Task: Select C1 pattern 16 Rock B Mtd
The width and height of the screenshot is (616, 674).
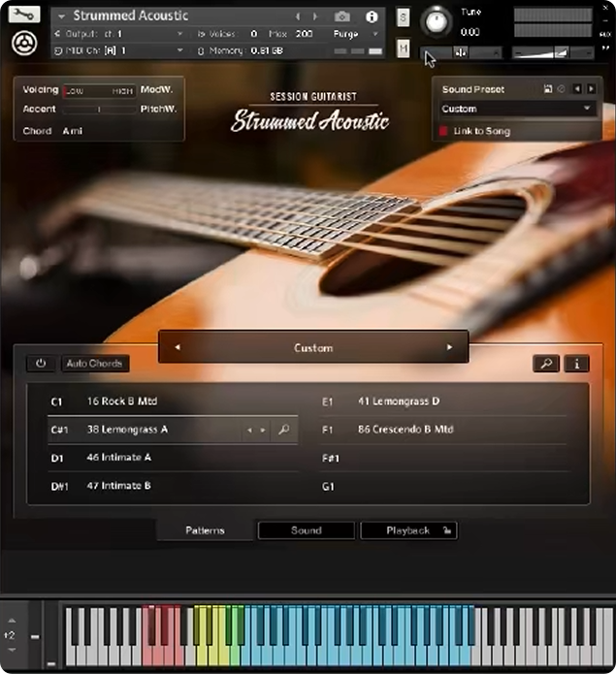Action: pyautogui.click(x=173, y=401)
